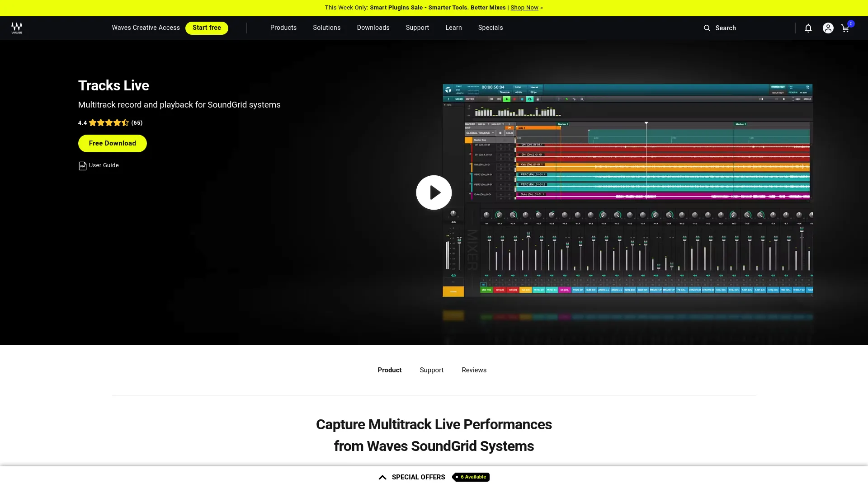Click the star rating
868x488 pixels.
click(x=109, y=122)
